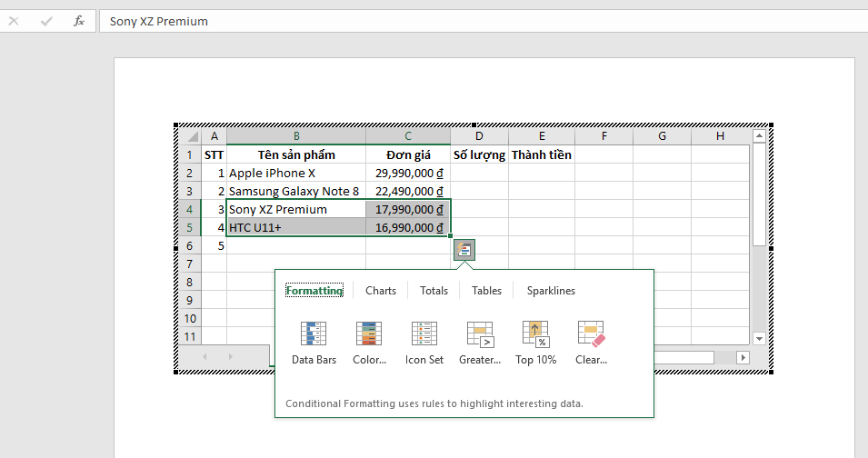Select row 5 header

coord(190,227)
